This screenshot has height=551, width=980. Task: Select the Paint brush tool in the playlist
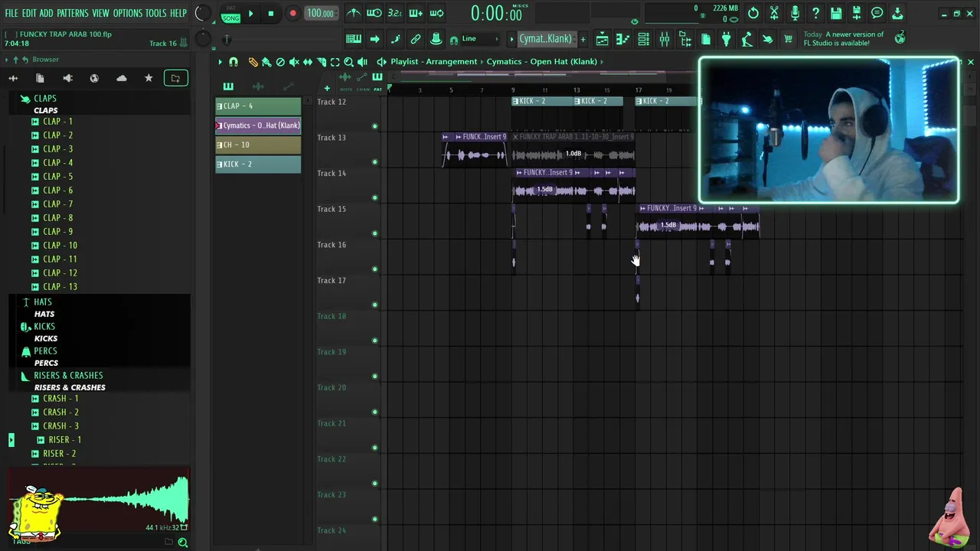tap(266, 62)
